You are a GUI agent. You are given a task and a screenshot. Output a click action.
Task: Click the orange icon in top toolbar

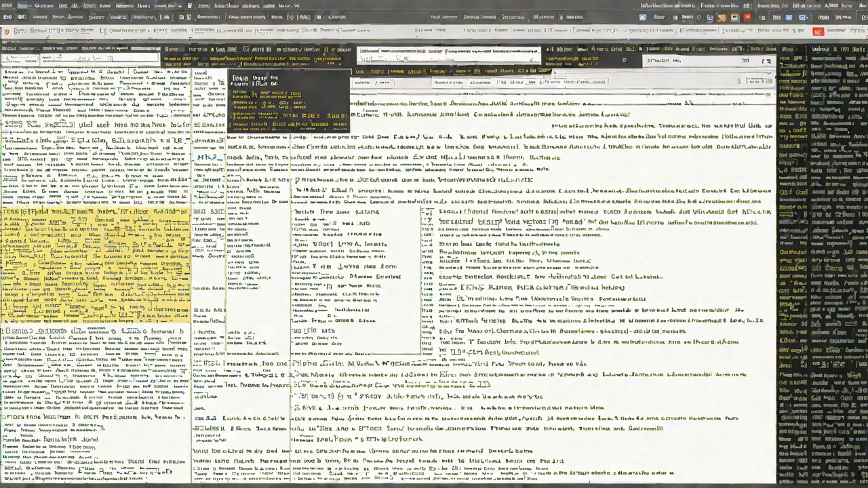click(x=722, y=18)
